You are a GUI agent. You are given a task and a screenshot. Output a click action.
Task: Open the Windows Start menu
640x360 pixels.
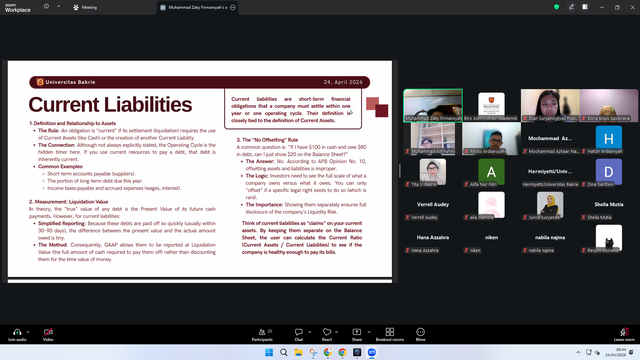pyautogui.click(x=269, y=352)
